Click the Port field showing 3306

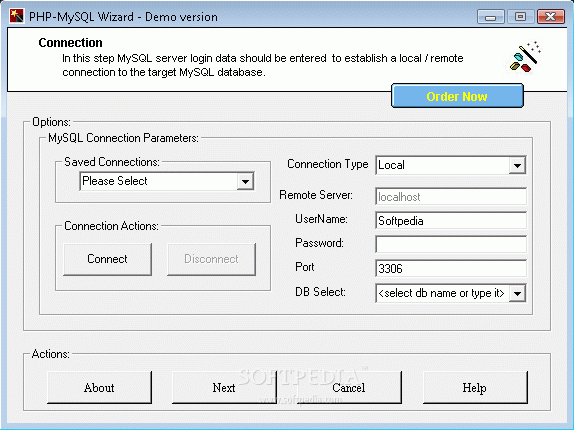pos(451,269)
